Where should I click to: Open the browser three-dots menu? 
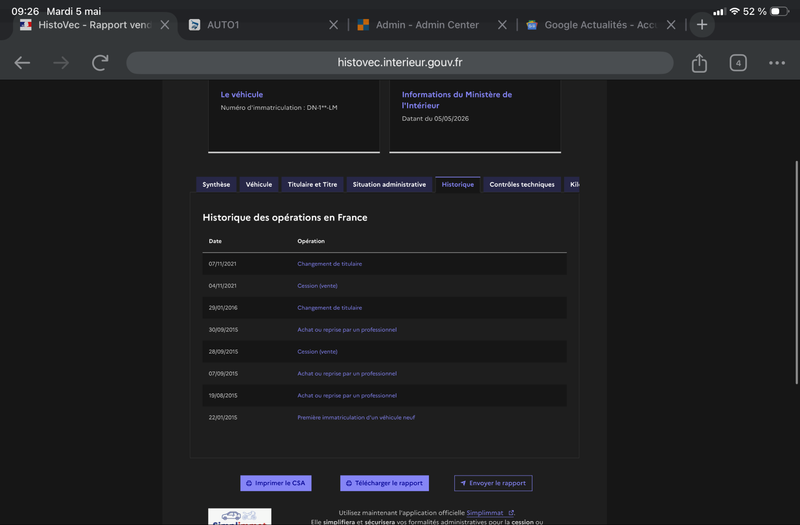click(777, 63)
